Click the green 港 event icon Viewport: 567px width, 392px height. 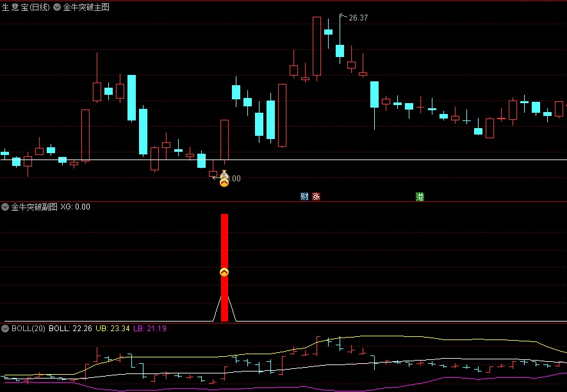[x=420, y=197]
